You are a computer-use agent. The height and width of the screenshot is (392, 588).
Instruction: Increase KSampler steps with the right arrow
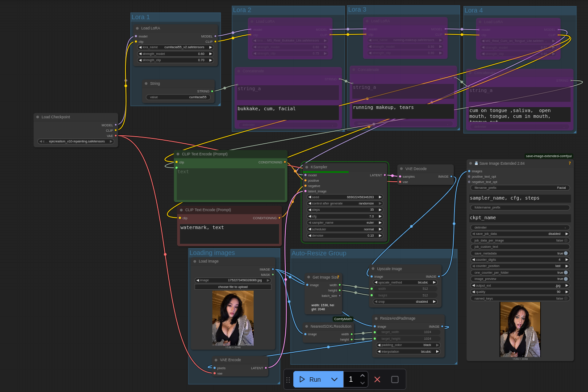click(380, 209)
